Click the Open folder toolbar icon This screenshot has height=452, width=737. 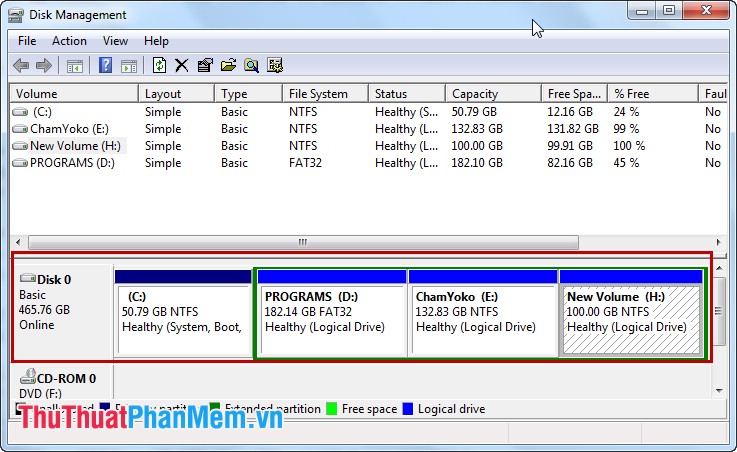click(228, 65)
